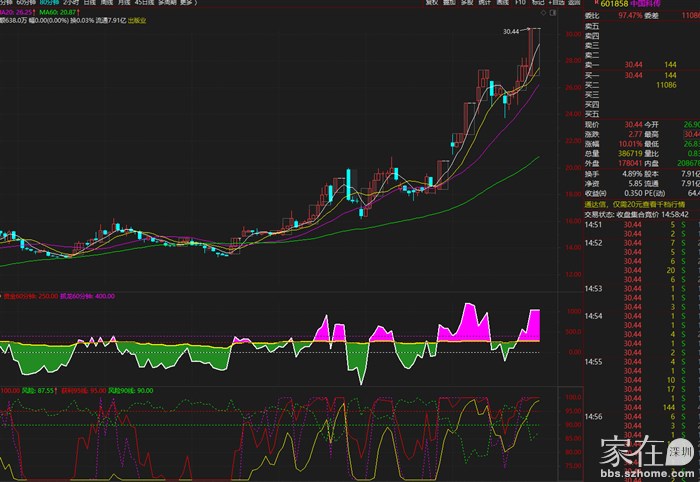The height and width of the screenshot is (482, 700).
Task: Open the 更多 periods dropdown
Action: (186, 4)
